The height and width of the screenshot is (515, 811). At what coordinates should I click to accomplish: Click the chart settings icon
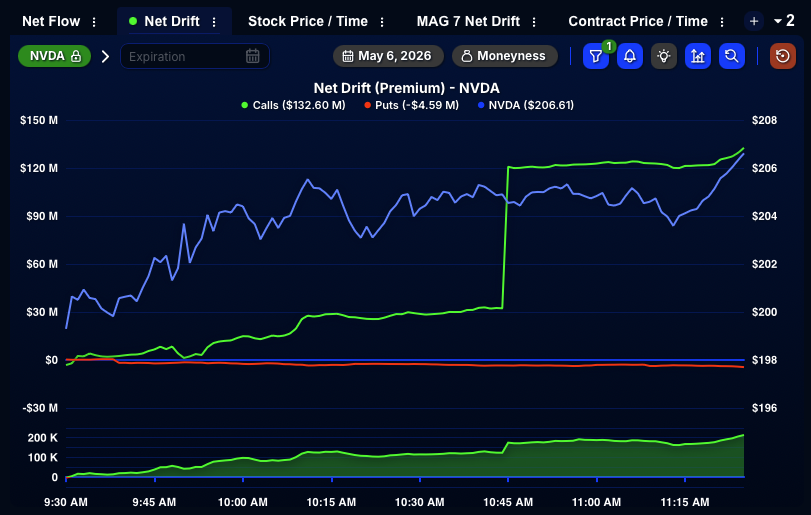point(698,56)
